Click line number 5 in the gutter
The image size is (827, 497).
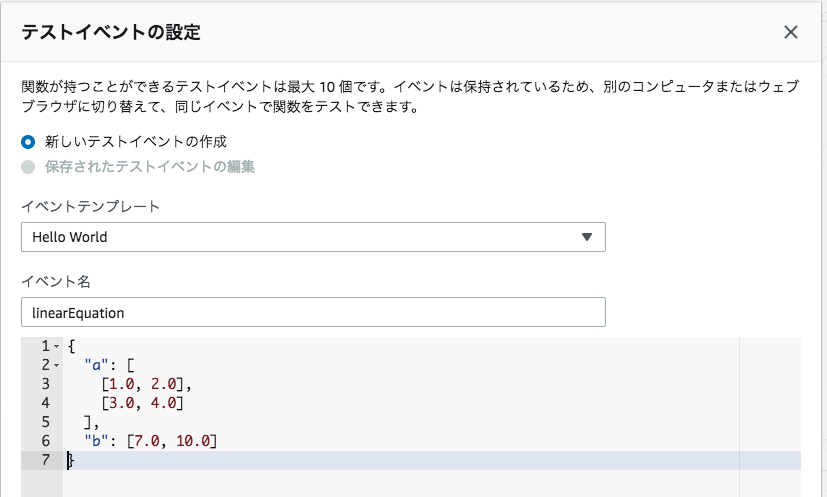point(45,421)
